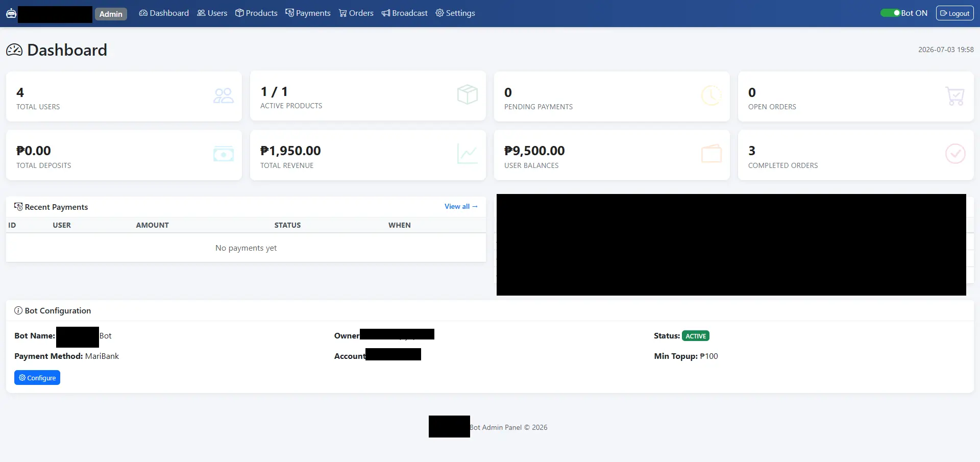The width and height of the screenshot is (980, 462).
Task: Navigate to Payments
Action: tap(308, 13)
